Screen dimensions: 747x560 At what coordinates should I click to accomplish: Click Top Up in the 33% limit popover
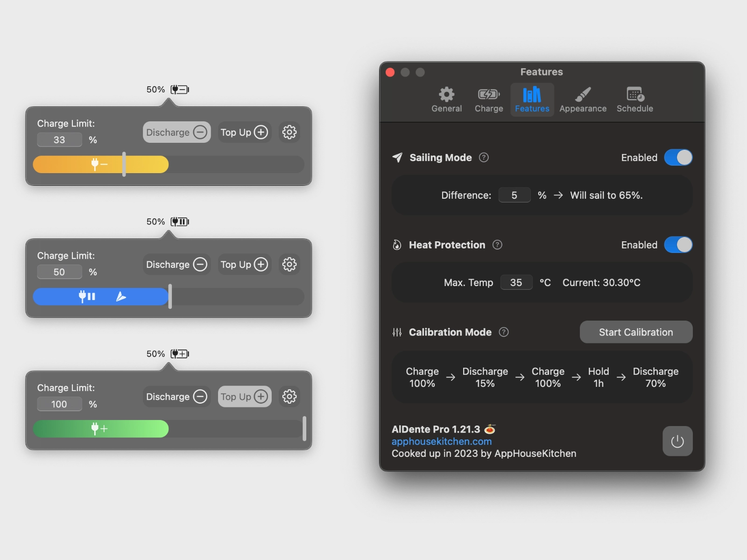tap(245, 133)
